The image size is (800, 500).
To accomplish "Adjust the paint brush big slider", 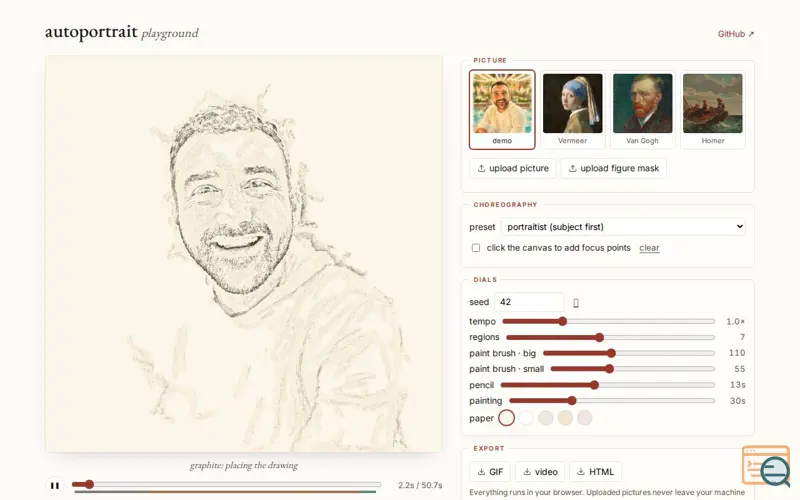I will point(629,353).
